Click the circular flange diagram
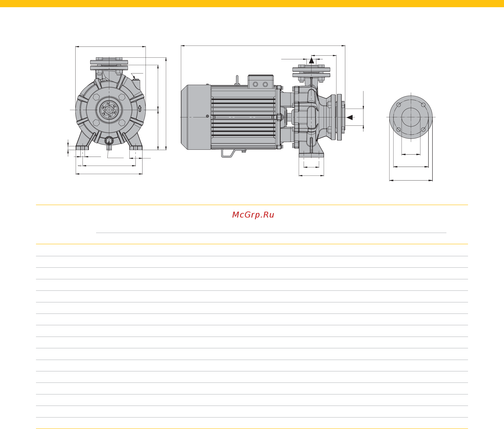This screenshot has width=504, height=429. 411,117
